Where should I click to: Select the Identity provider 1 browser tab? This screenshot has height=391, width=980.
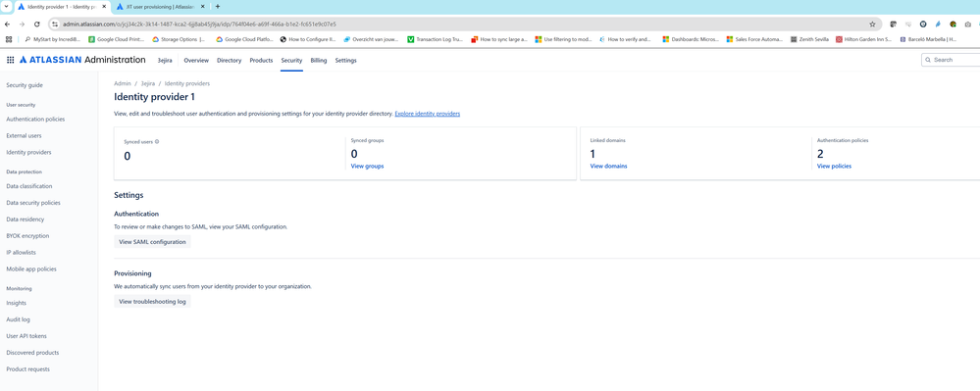(63, 6)
